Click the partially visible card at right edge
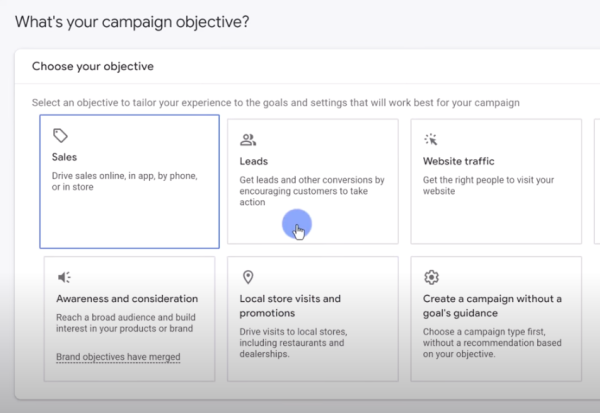This screenshot has height=413, width=600. pos(597,181)
